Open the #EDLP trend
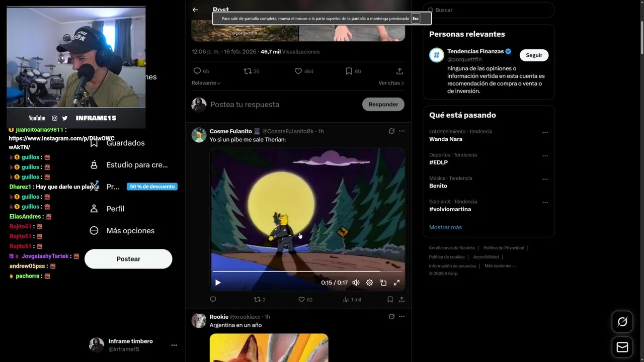Viewport: 644px width, 362px height. [x=438, y=162]
